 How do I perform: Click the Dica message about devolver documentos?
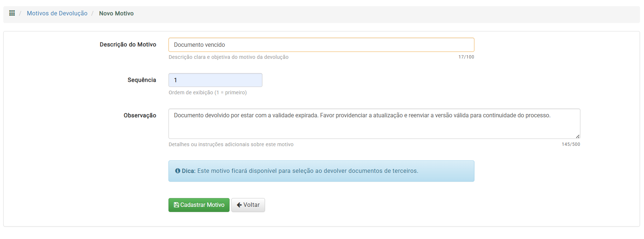(x=308, y=171)
